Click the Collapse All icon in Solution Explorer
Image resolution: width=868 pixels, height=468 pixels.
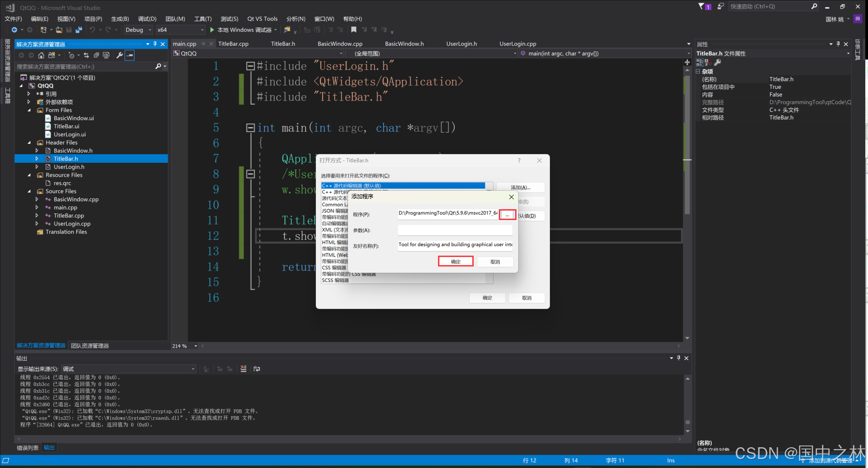[96, 55]
